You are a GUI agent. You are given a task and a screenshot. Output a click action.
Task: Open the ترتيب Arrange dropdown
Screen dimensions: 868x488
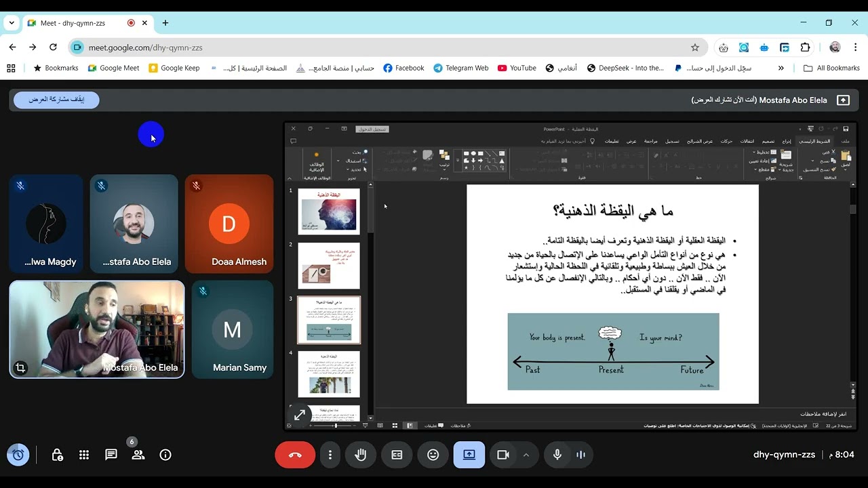444,159
